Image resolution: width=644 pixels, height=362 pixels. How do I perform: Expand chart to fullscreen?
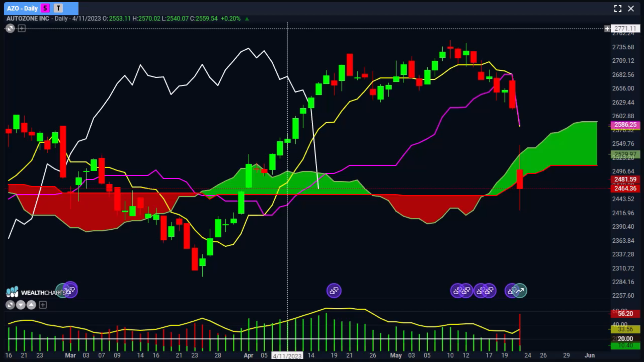tap(618, 8)
